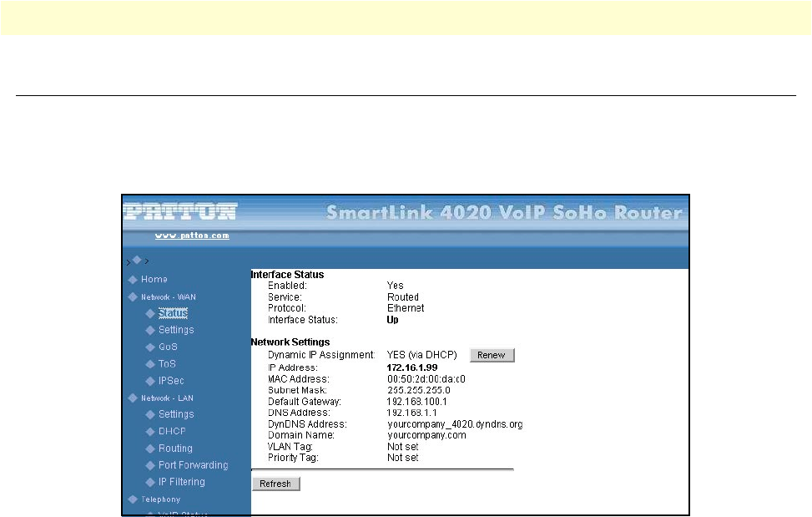812x517 pixels.
Task: Click the IP address 172.16.1.99
Action: [412, 367]
